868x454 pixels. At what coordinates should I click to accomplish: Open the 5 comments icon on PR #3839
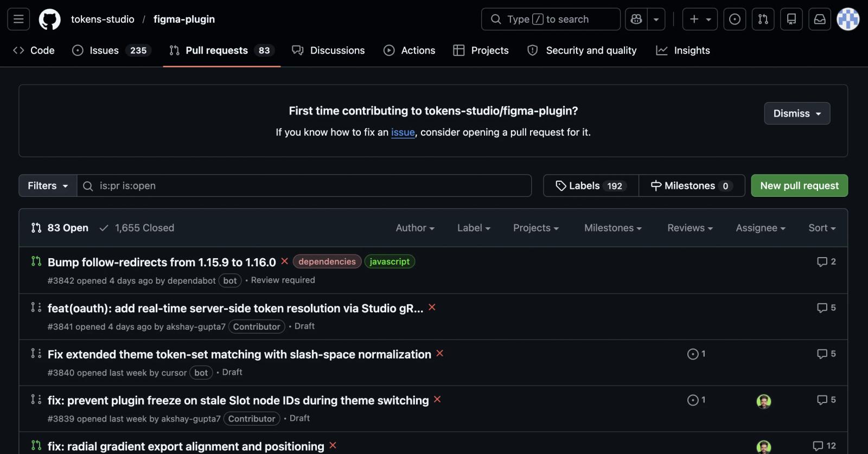826,400
